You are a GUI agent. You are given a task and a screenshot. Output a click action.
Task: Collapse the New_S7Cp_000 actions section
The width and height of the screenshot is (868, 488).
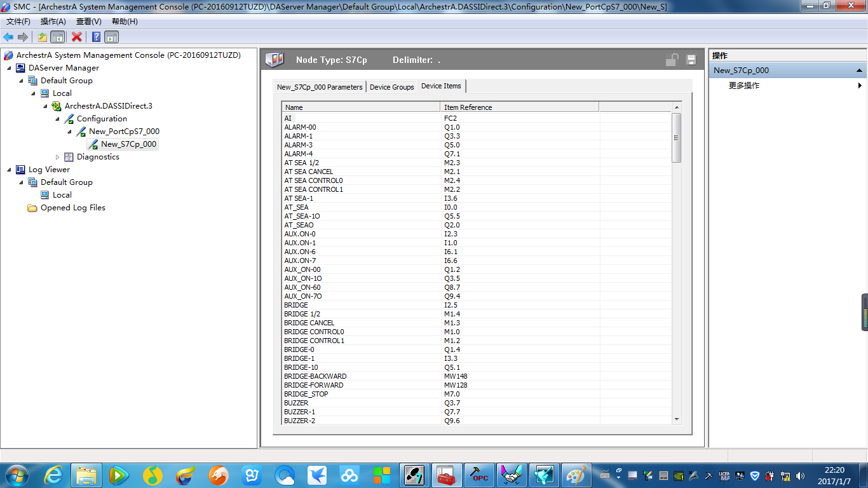[x=859, y=71]
